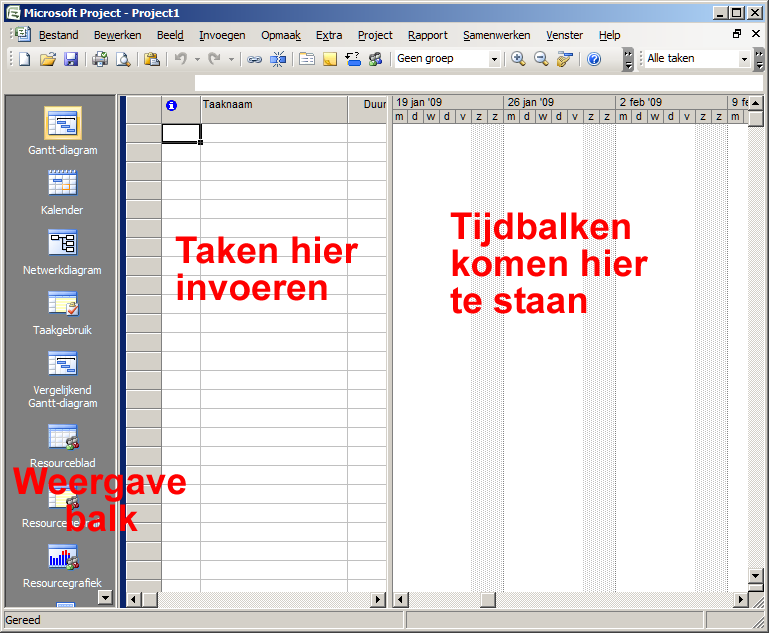Screen dimensions: 769x633
Task: Open print preview with magnifier page icon
Action: (x=123, y=59)
